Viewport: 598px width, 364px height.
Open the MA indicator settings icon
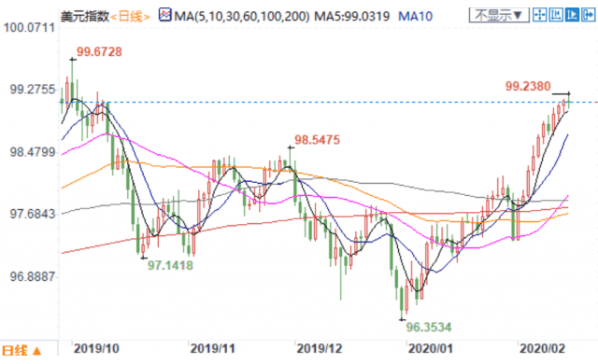pos(165,15)
